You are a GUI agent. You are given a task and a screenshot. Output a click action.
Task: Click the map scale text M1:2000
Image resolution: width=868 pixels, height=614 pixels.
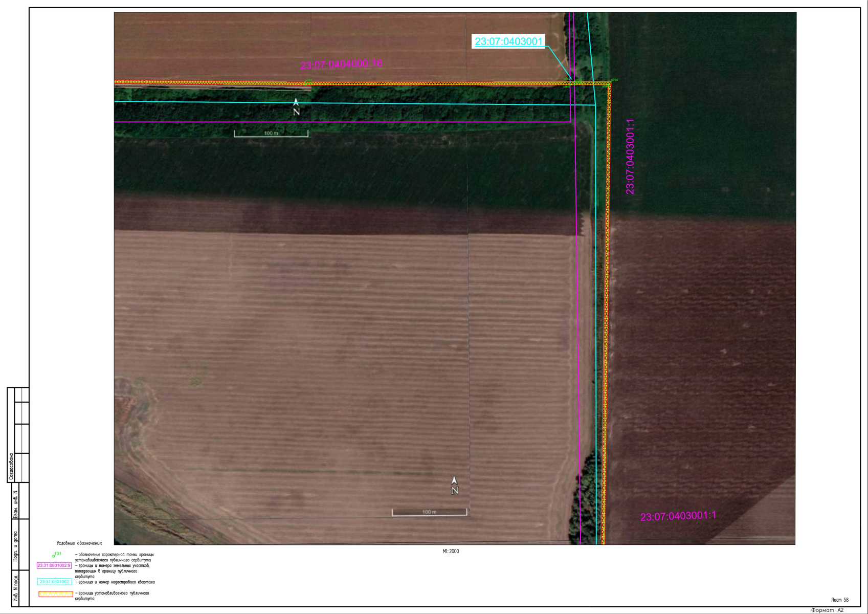coord(451,552)
